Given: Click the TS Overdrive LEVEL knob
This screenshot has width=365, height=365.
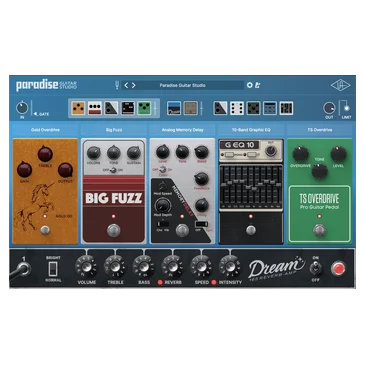Looking at the screenshot, I should (339, 154).
